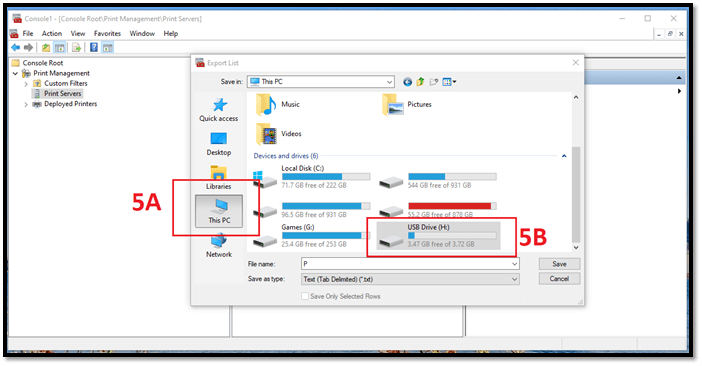Select Deployed Printers in tree
702x366 pixels.
[x=71, y=104]
